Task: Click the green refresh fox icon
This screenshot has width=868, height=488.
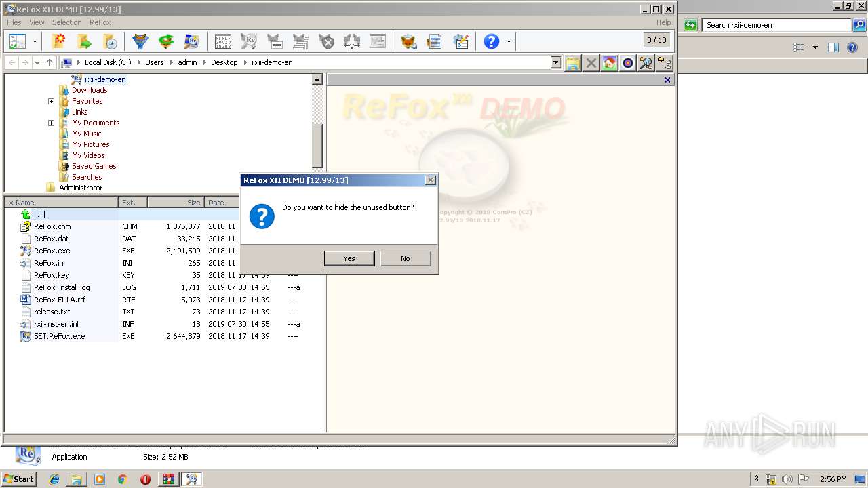Action: coord(166,41)
